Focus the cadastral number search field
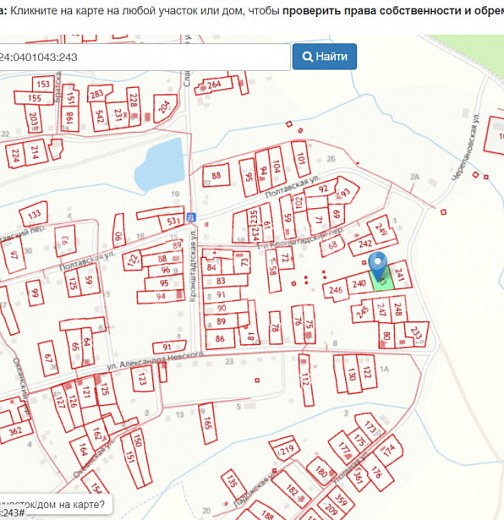504x520 pixels. 145,57
